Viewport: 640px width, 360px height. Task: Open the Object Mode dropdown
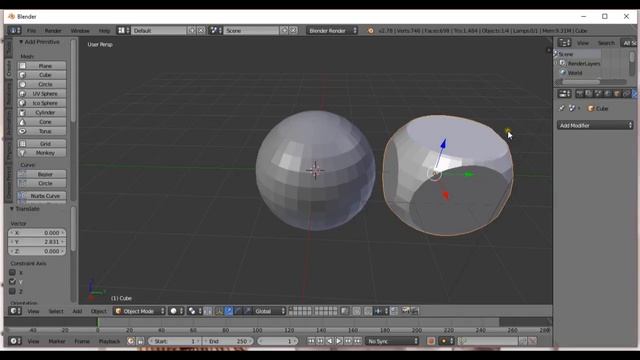coord(139,311)
